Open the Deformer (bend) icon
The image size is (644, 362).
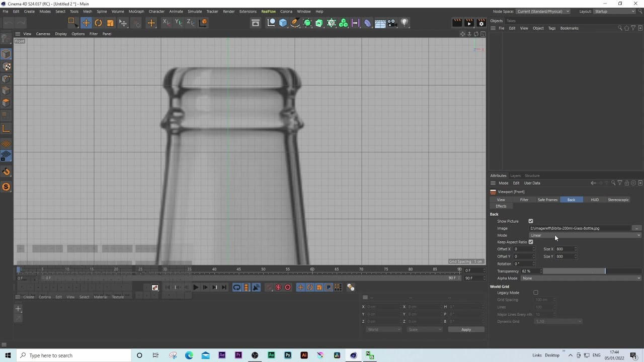[x=368, y=23]
